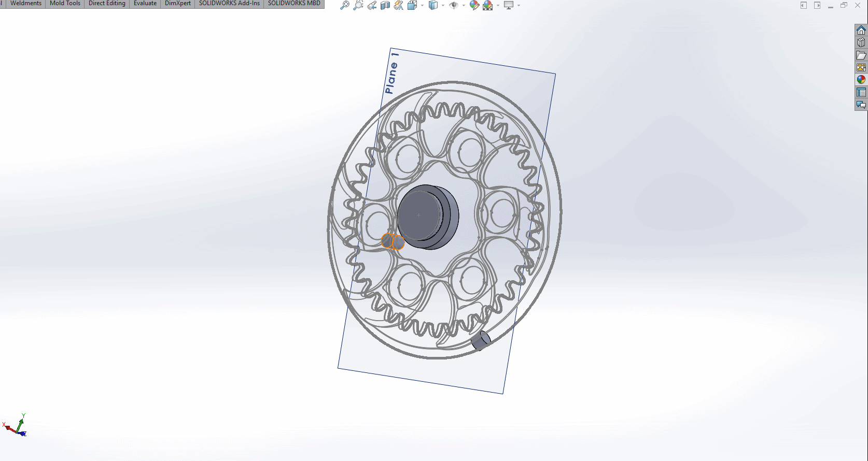Open the Dynamic Annotation Views icon
This screenshot has height=461, width=868.
coord(399,5)
